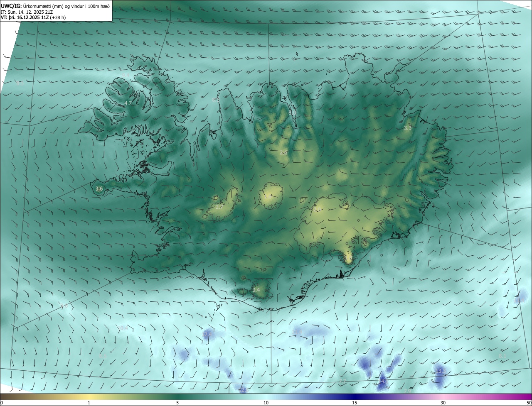Click the 9.8 value off the southwest coast
532x406 pixels.
point(64,306)
